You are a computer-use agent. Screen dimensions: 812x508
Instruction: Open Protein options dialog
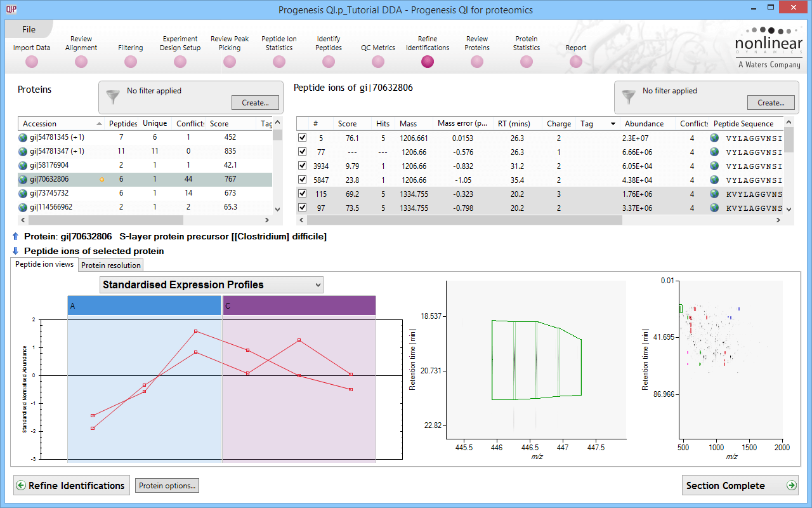point(167,486)
